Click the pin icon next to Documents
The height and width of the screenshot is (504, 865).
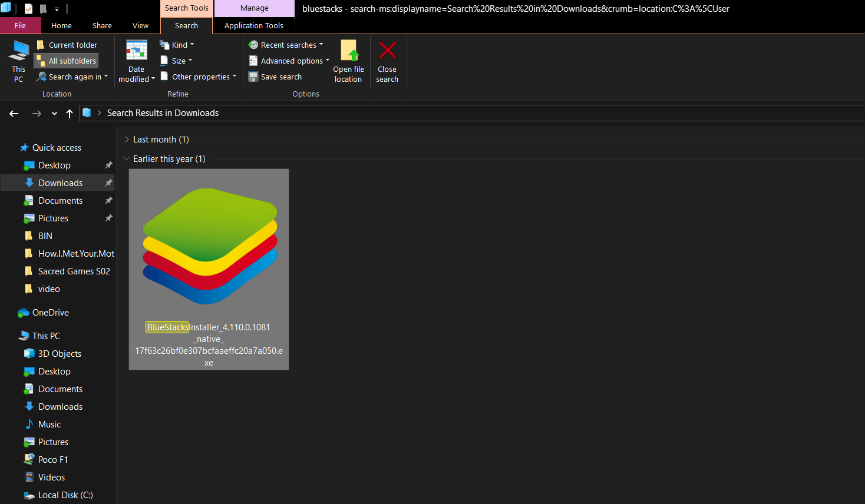[108, 201]
